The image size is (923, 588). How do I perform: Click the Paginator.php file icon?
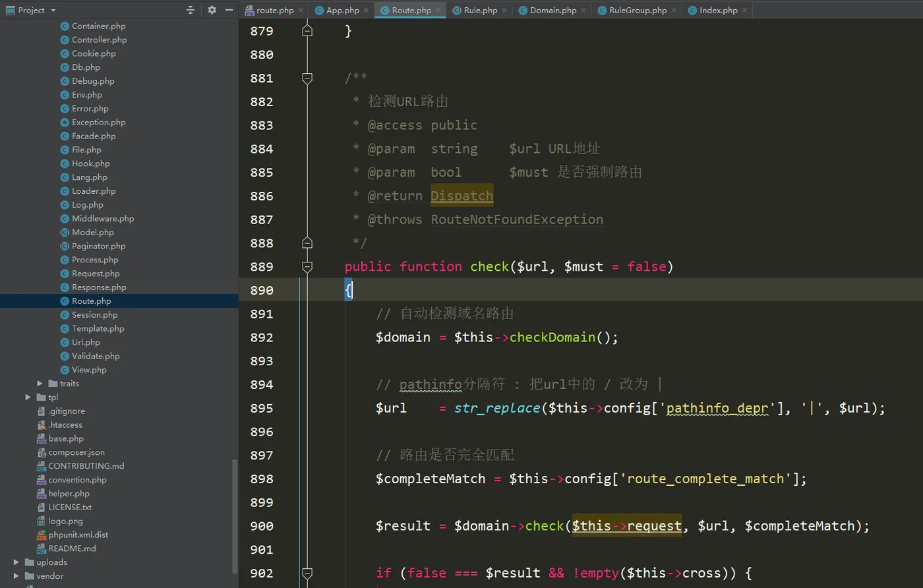(x=65, y=247)
